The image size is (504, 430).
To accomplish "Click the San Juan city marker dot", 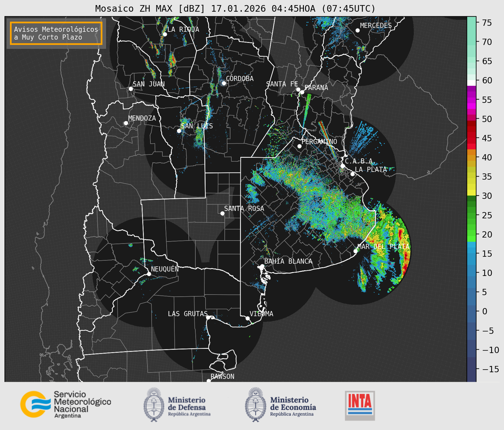I will (131, 89).
